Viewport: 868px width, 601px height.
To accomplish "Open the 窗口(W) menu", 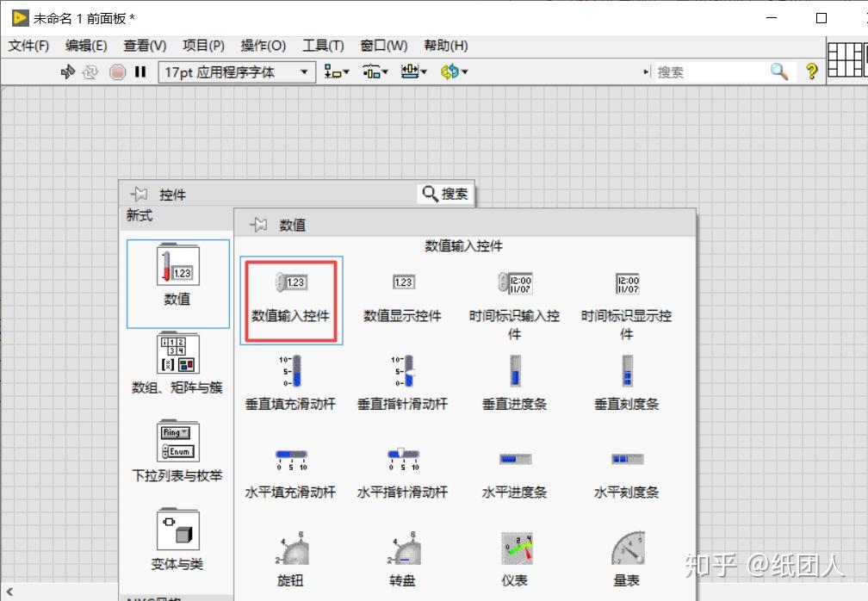I will click(384, 46).
